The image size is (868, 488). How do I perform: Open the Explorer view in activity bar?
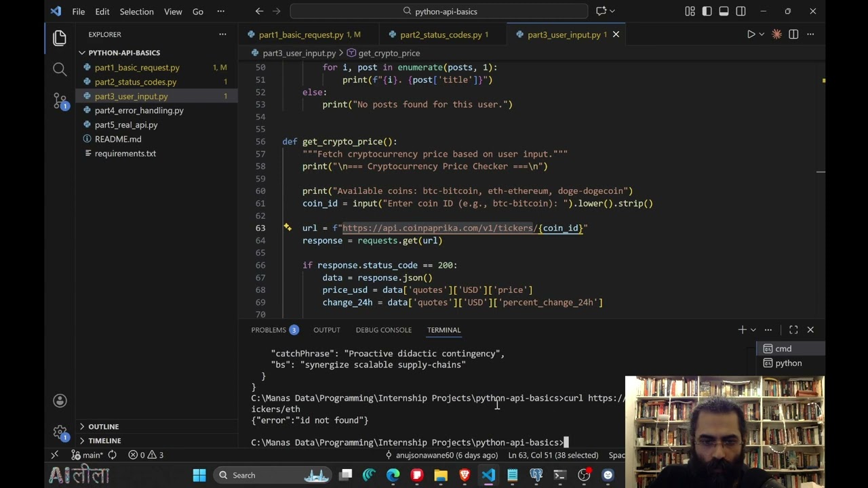click(x=60, y=38)
